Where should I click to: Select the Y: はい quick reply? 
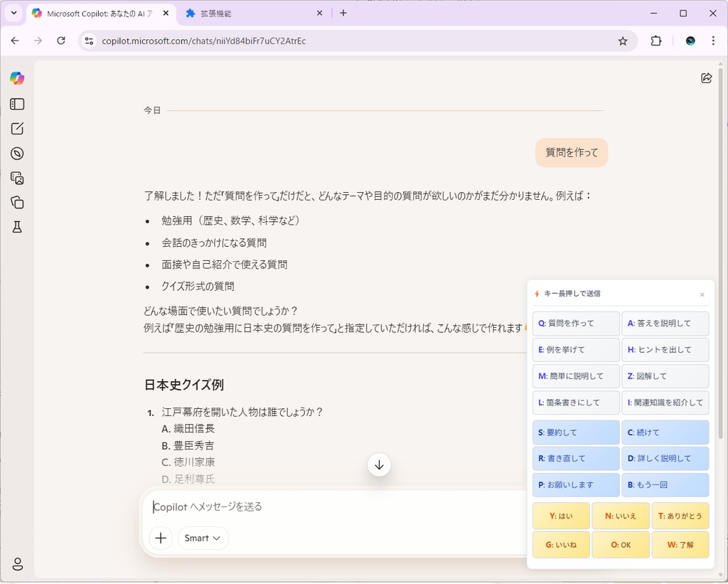pyautogui.click(x=561, y=515)
